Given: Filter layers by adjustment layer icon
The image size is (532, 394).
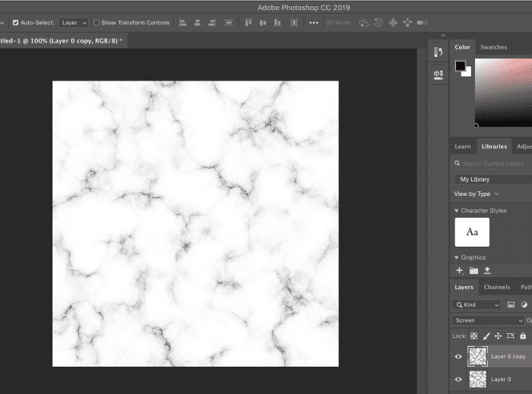Looking at the screenshot, I should tap(524, 304).
